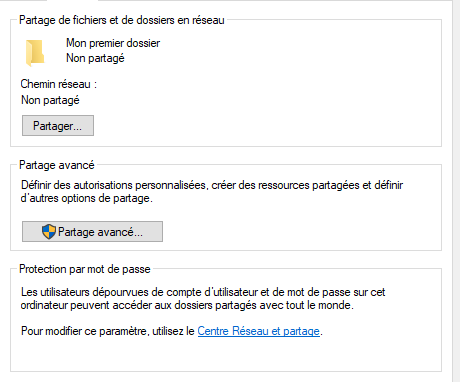Click the yellow folder icon
460x382 pixels.
tap(35, 53)
